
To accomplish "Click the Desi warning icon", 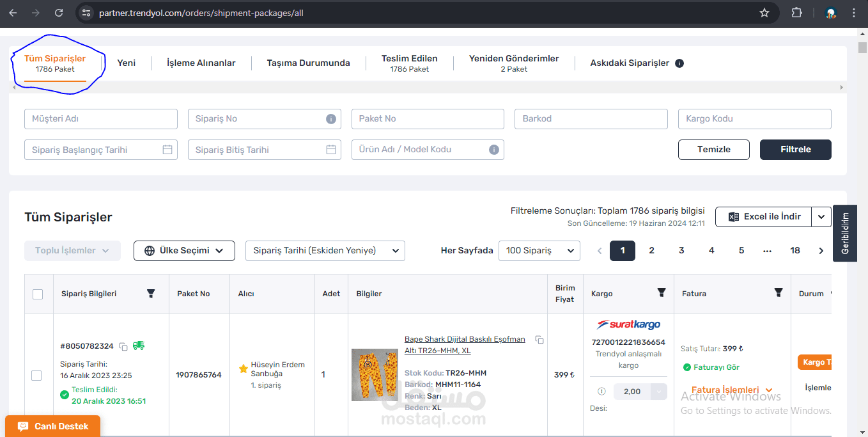I will tap(601, 392).
